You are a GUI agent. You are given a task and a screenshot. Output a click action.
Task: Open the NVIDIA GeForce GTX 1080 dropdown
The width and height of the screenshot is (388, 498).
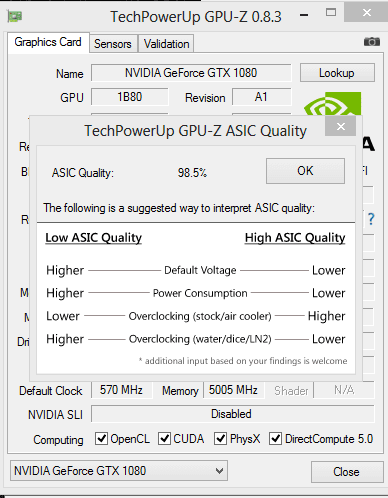(x=119, y=471)
